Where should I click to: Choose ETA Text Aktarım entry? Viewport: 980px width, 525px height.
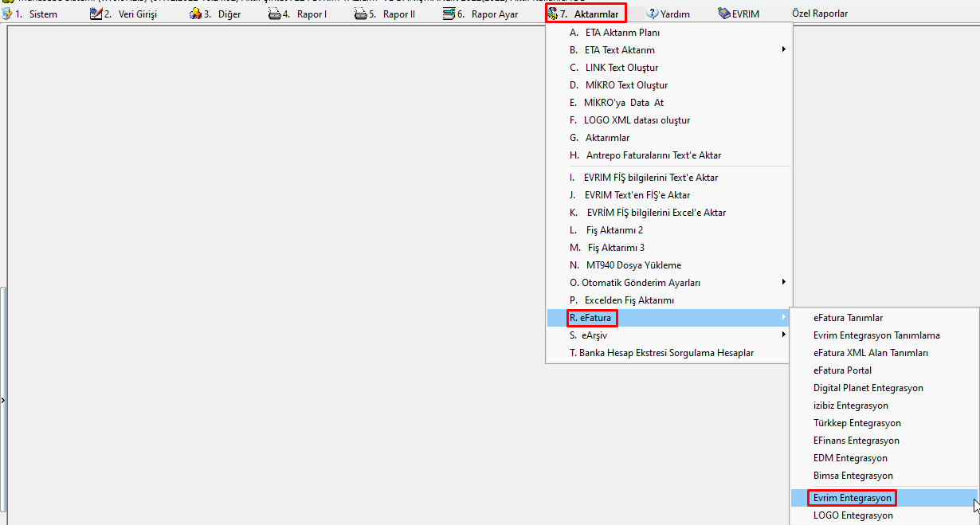pos(668,50)
